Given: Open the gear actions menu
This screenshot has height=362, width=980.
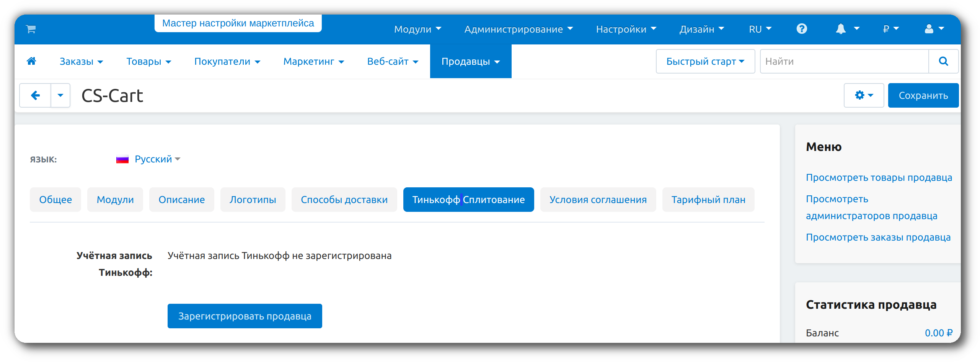Looking at the screenshot, I should 864,95.
